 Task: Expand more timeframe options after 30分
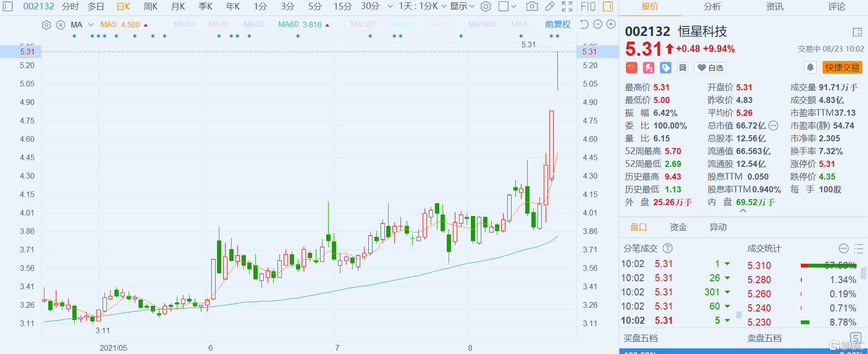[390, 7]
